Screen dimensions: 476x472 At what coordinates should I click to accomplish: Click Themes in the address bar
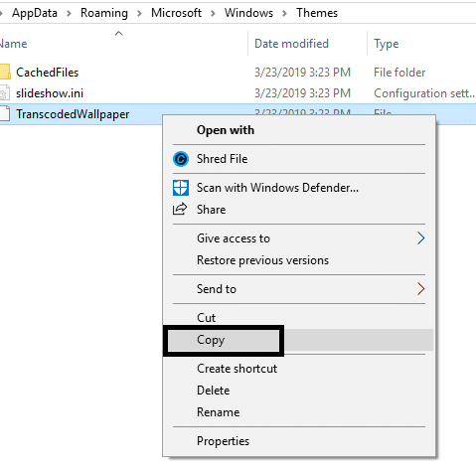click(317, 13)
